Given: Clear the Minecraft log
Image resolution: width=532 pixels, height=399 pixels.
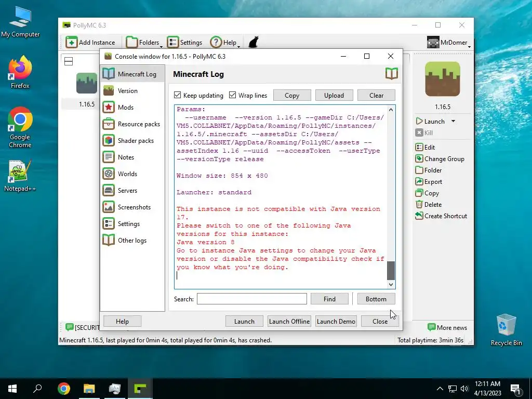Looking at the screenshot, I should coord(376,96).
